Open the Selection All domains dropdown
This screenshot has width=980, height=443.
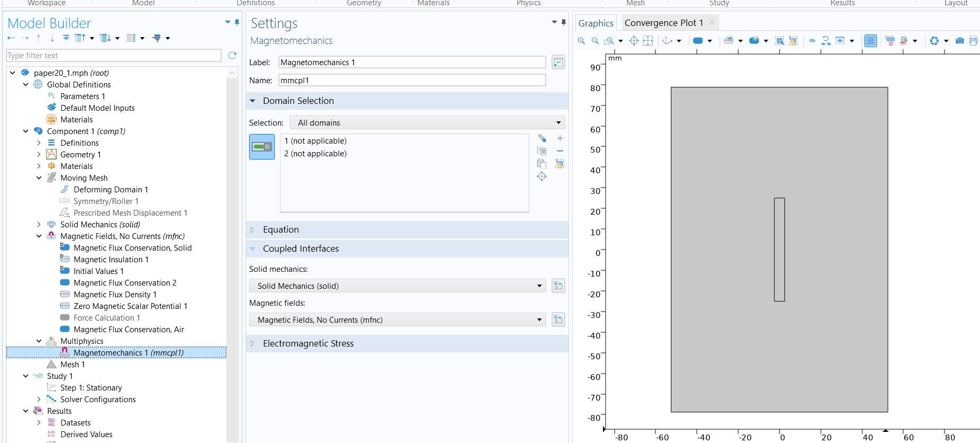tap(427, 123)
